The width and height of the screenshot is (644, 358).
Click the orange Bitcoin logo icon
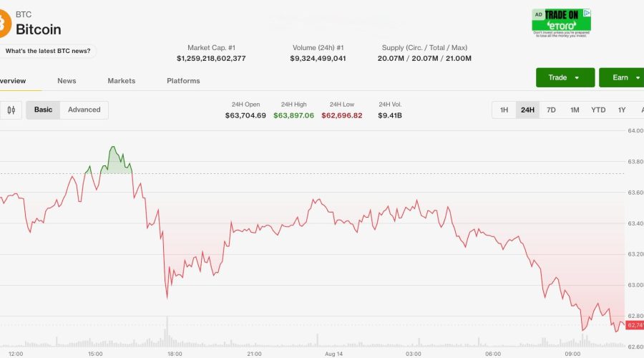[4, 24]
